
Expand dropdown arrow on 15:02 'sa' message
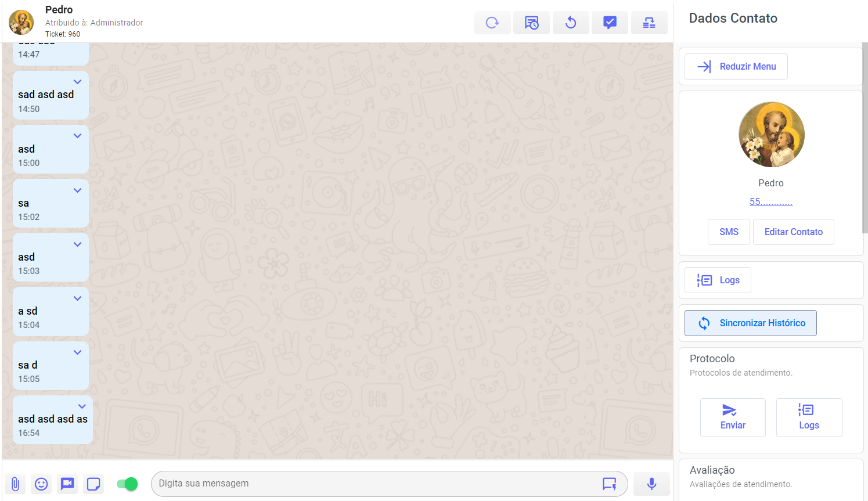(x=77, y=190)
